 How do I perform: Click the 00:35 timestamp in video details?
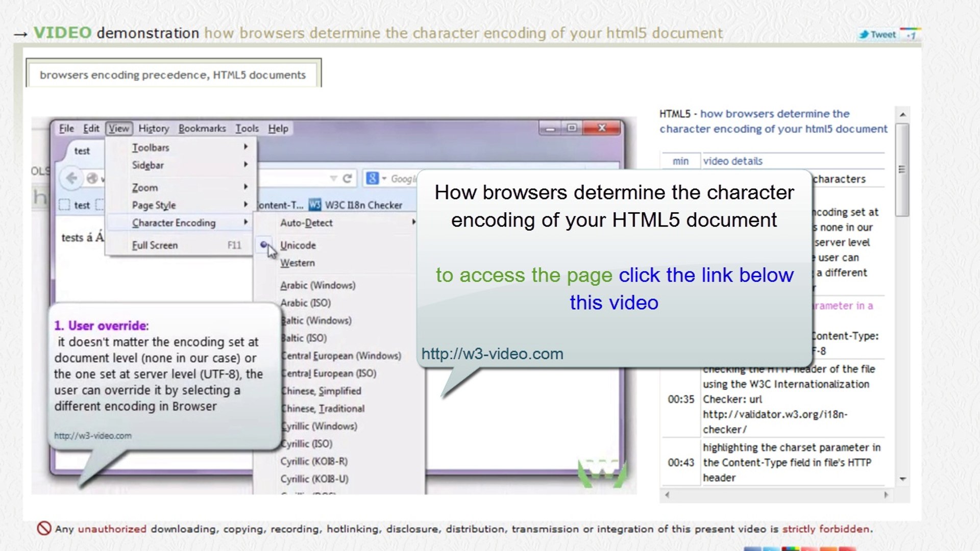tap(681, 399)
